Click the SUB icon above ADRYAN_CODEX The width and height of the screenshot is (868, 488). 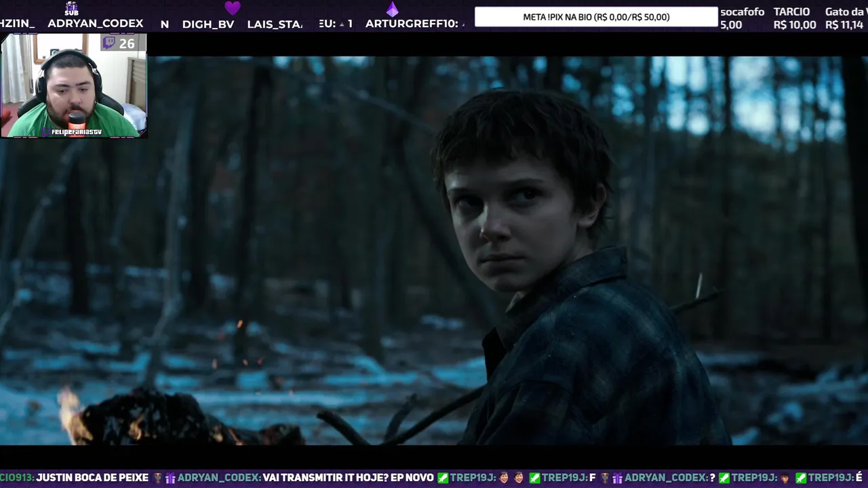point(71,9)
